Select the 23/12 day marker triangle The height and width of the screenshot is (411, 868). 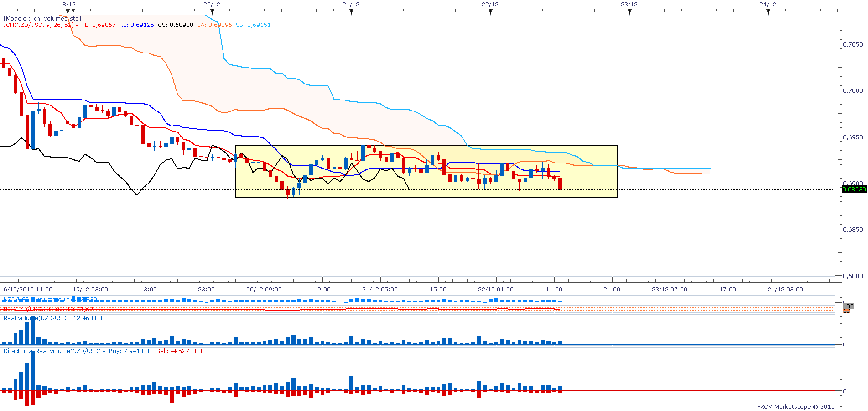coord(629,12)
